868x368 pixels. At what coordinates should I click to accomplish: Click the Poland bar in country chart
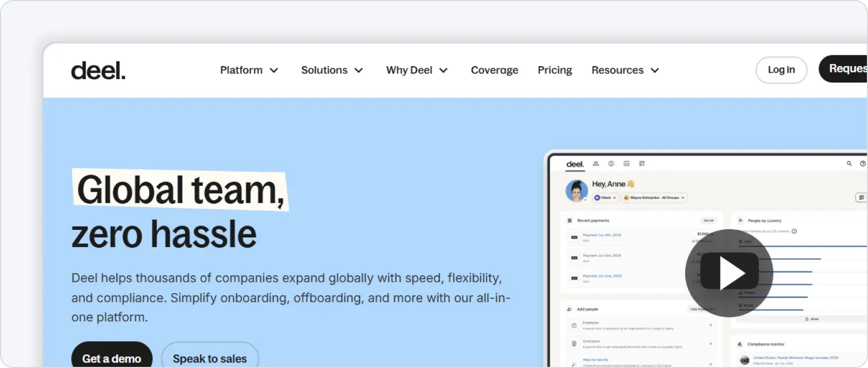click(x=774, y=297)
